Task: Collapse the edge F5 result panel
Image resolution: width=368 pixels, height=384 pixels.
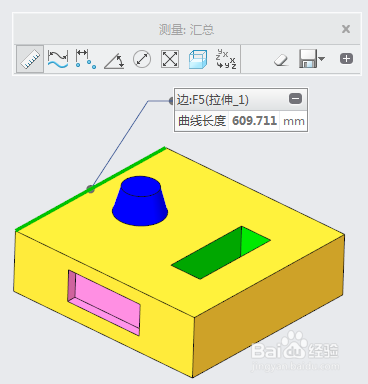Action: (295, 99)
